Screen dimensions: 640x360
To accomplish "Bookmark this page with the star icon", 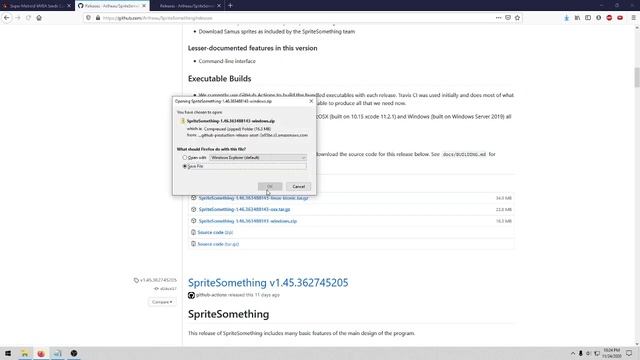I will tap(518, 18).
